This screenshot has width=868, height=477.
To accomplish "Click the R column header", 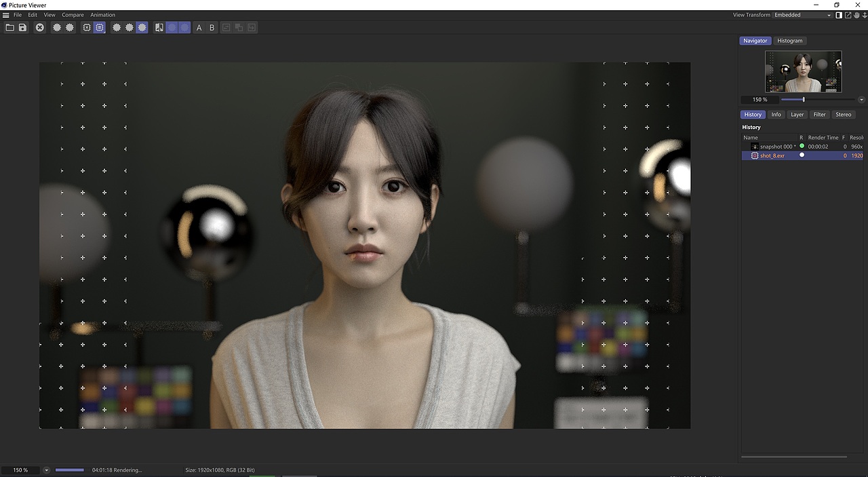I will (x=801, y=138).
